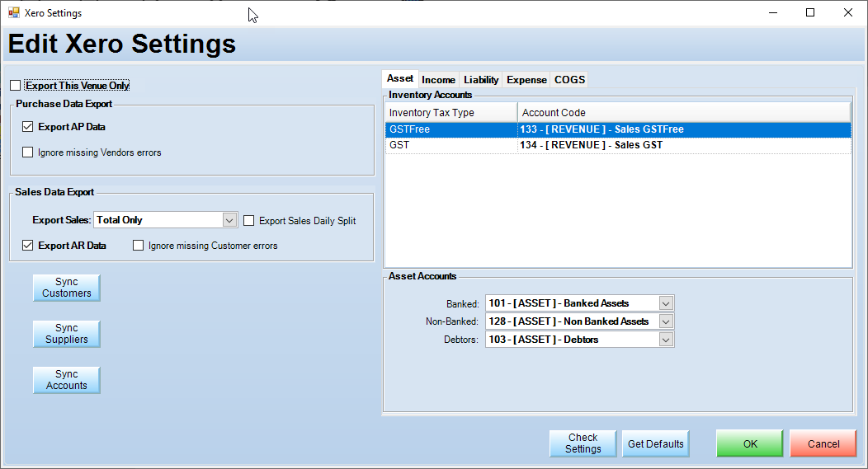Uncheck Export AP Data
This screenshot has height=469, width=868.
(x=28, y=127)
